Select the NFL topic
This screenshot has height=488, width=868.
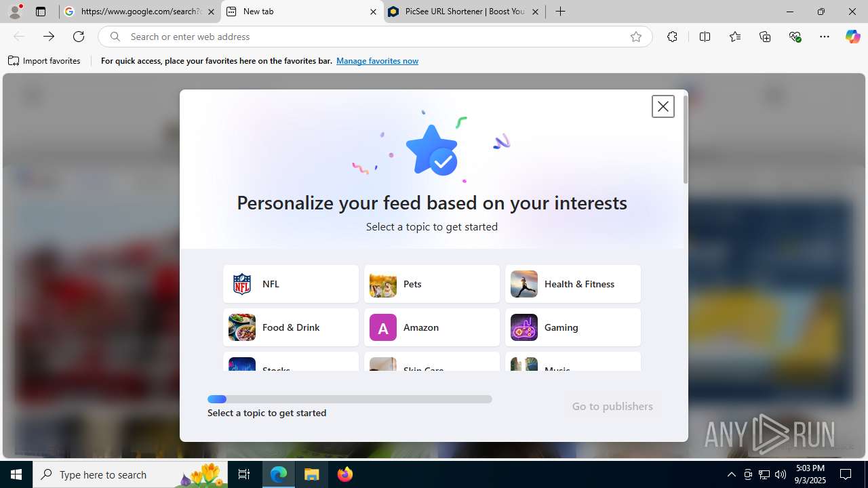(291, 284)
